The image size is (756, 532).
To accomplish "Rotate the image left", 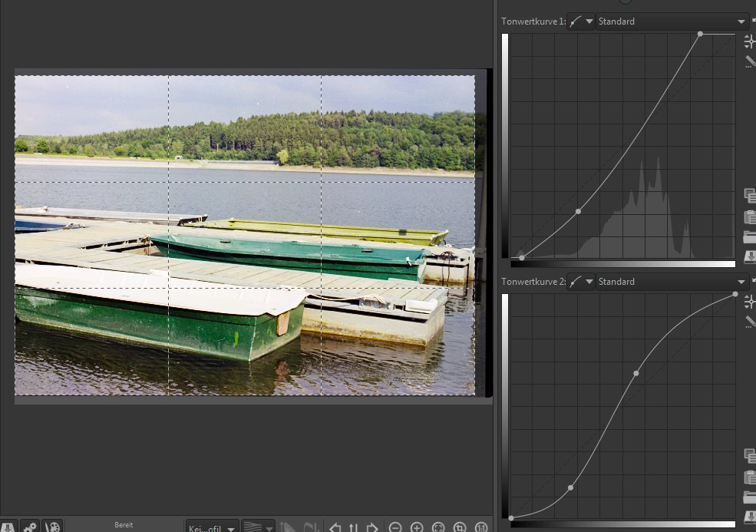I will [x=335, y=527].
